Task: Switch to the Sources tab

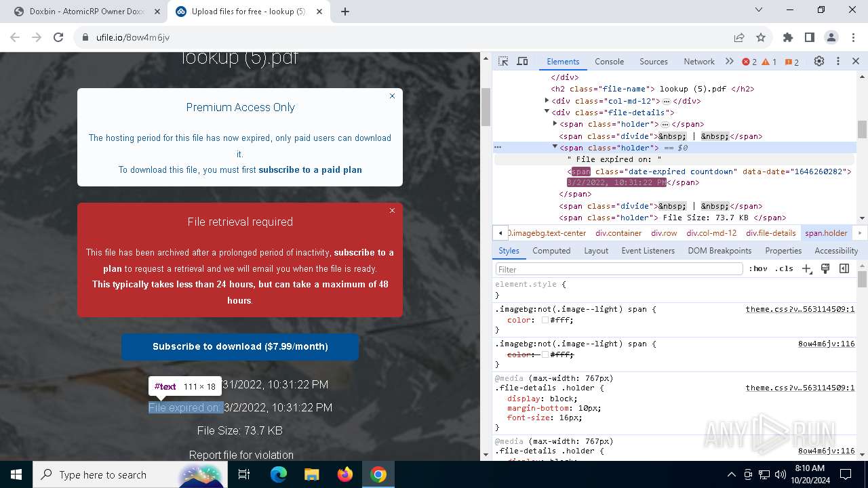Action: pyautogui.click(x=654, y=62)
